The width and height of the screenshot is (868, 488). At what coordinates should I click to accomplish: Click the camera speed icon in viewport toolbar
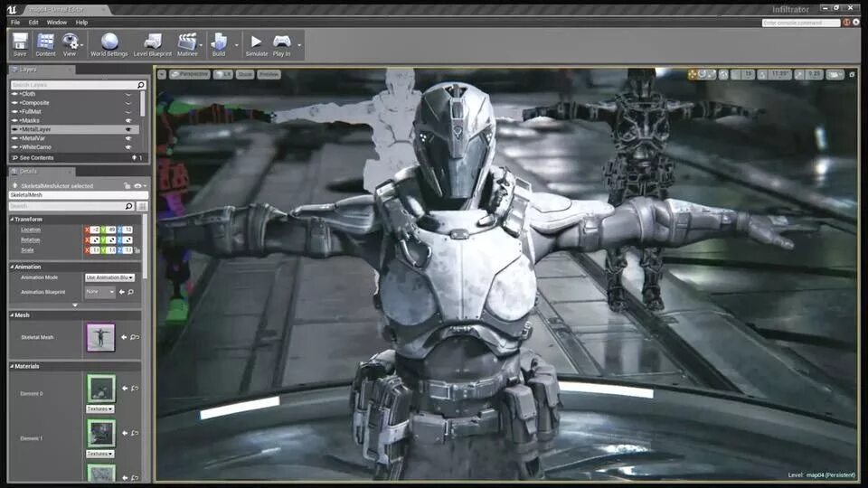835,74
